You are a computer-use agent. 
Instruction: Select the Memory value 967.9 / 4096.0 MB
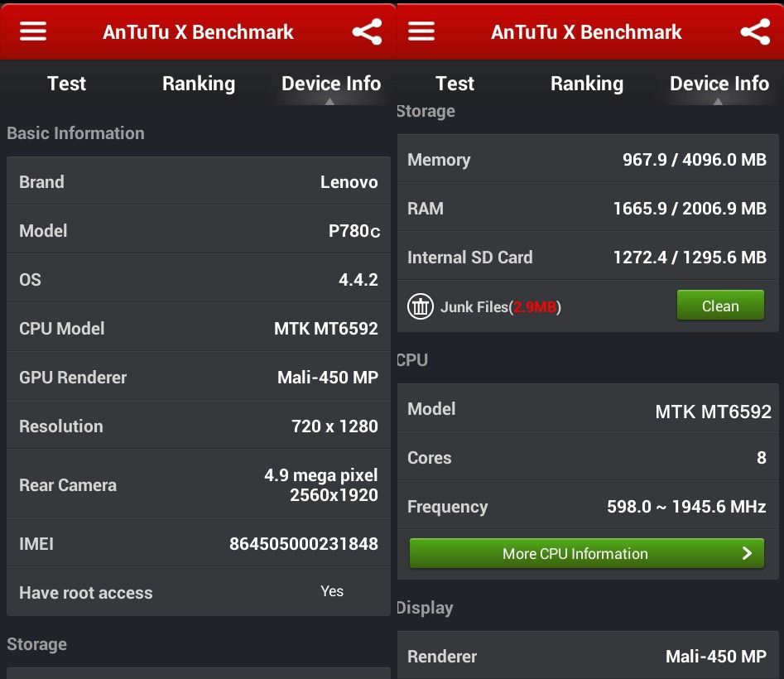pyautogui.click(x=694, y=160)
